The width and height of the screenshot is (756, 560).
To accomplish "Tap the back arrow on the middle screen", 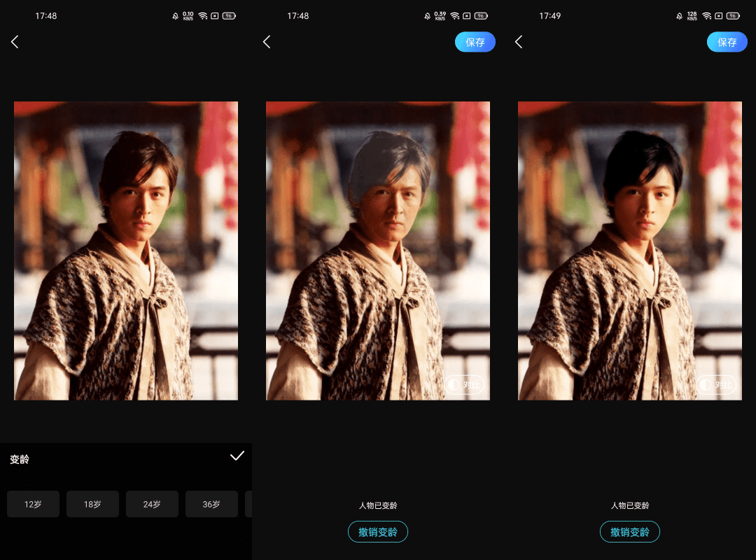I will pos(267,42).
